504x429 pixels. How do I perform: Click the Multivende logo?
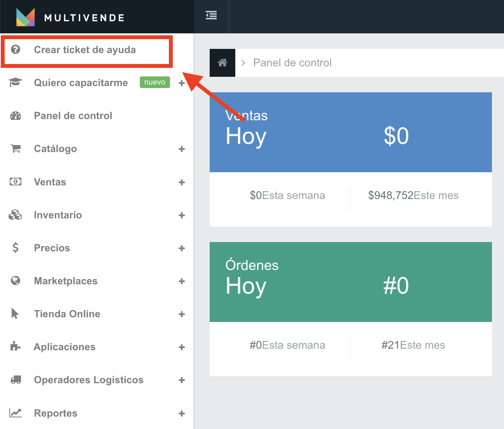(x=70, y=17)
